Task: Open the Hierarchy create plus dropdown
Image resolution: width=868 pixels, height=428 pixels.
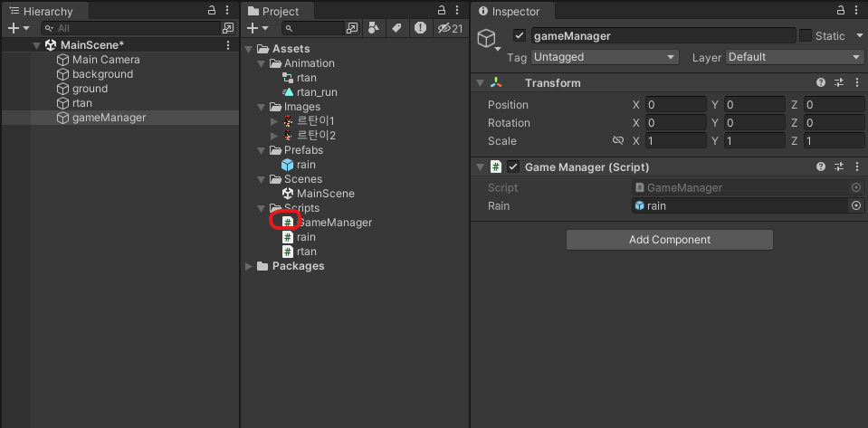Action: pyautogui.click(x=18, y=28)
